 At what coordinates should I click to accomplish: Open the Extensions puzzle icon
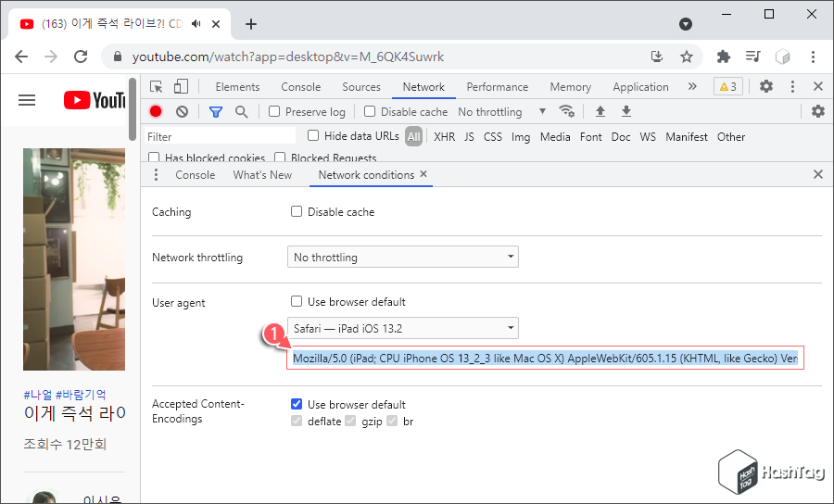[724, 57]
